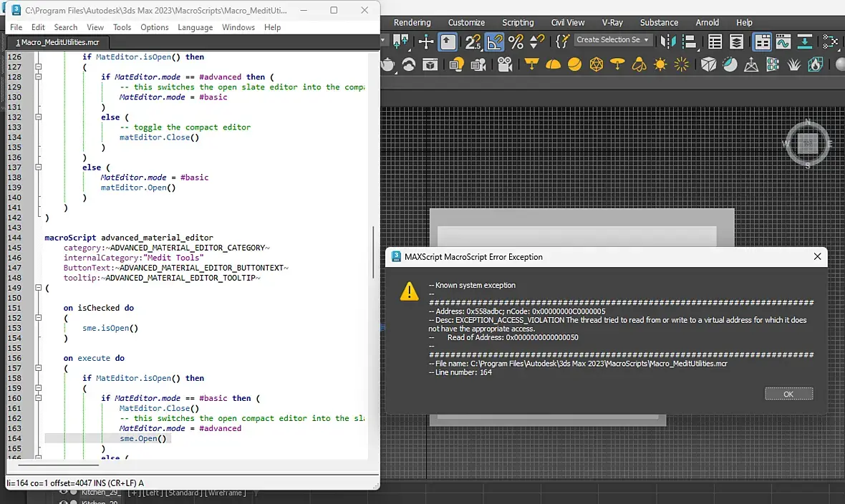Click OK in the error dialog
The width and height of the screenshot is (845, 504).
(x=788, y=394)
